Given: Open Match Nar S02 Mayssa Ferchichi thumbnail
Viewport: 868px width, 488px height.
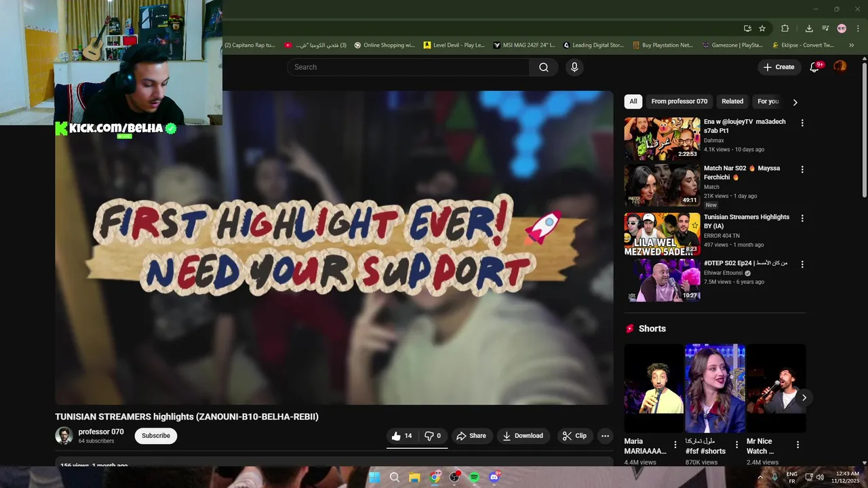Looking at the screenshot, I should 662,185.
